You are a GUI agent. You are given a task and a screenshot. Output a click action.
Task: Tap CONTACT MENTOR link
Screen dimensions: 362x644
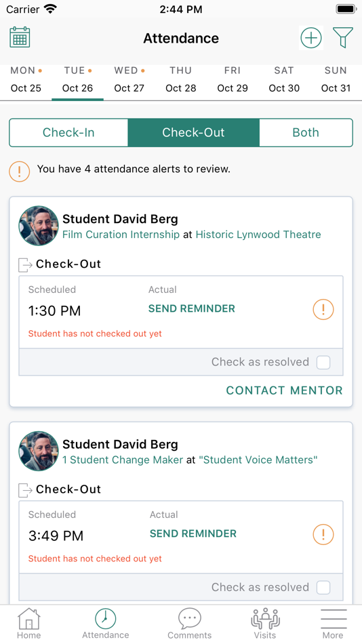(284, 390)
